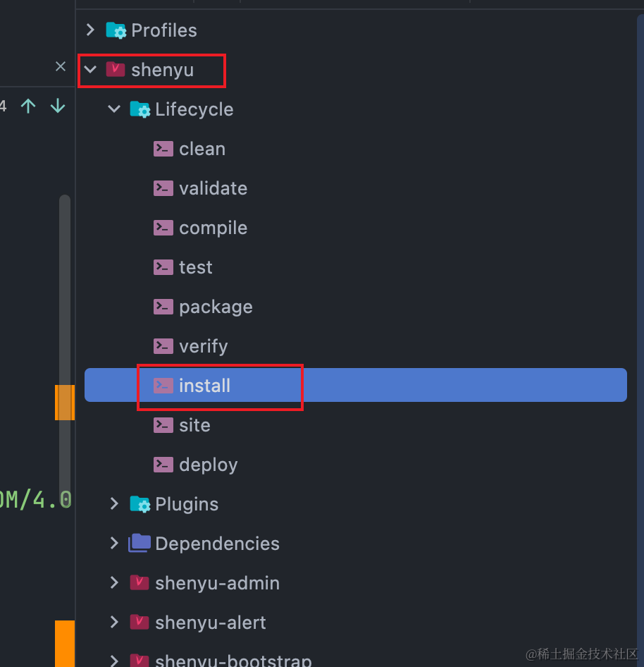Click the Profiles folder gear icon
The width and height of the screenshot is (644, 667).
(116, 30)
